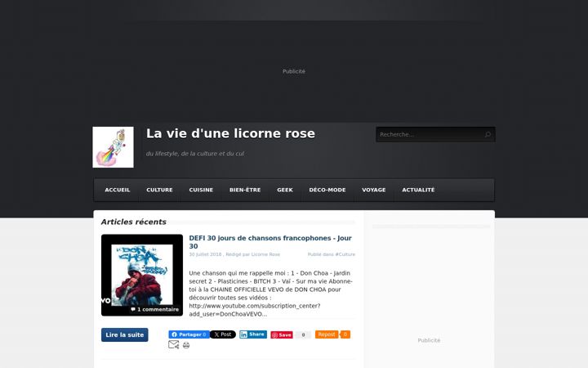Click the unicorn blog logo image
Viewport: 588px width, 368px height.
click(x=113, y=147)
